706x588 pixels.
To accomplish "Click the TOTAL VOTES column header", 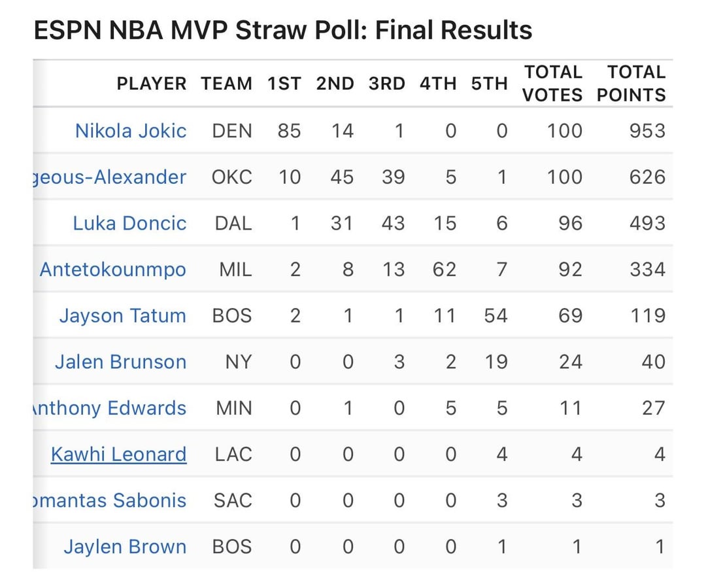I will [552, 84].
